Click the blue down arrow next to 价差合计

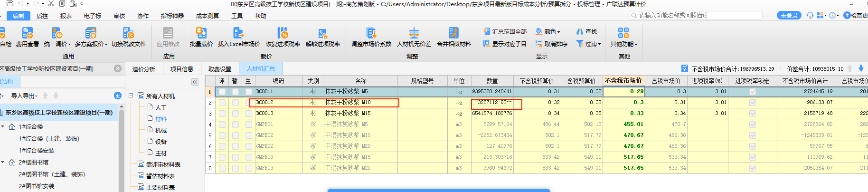tap(861, 68)
